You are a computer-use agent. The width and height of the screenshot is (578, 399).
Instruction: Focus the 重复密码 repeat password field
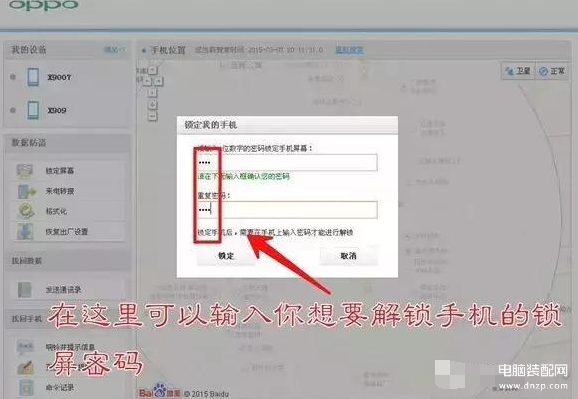(287, 210)
